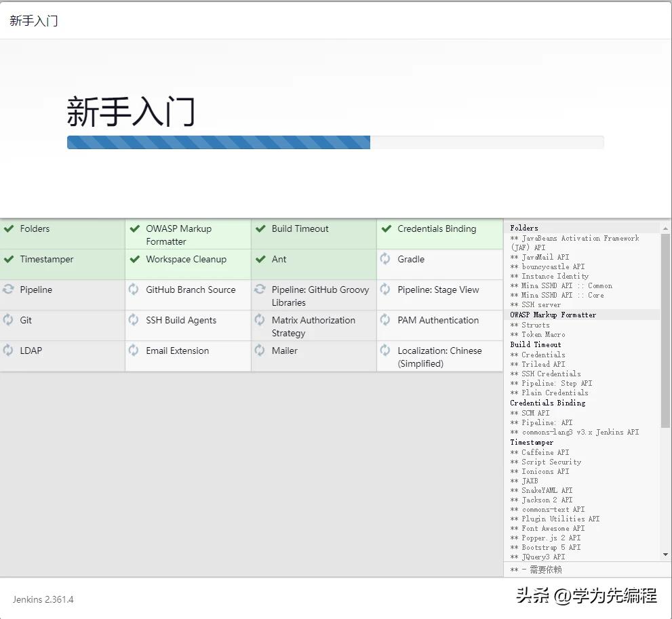Screen dimensions: 672x619
Task: Click the pending icon next to LDAP
Action: tap(10, 351)
